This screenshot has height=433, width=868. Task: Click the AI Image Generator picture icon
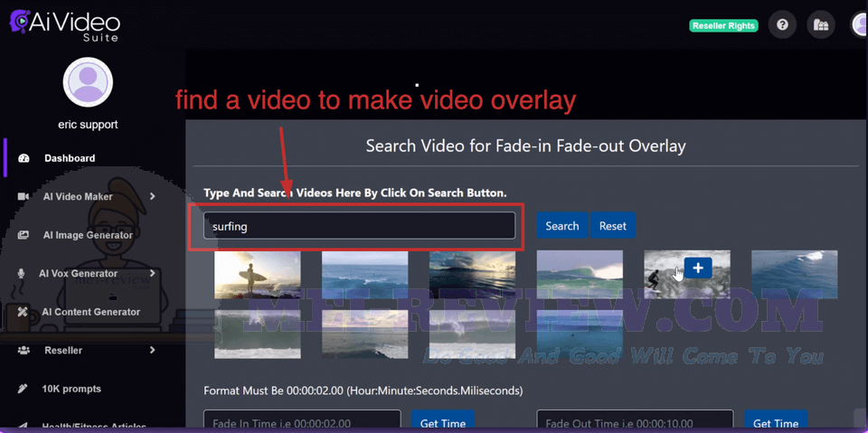coord(24,235)
